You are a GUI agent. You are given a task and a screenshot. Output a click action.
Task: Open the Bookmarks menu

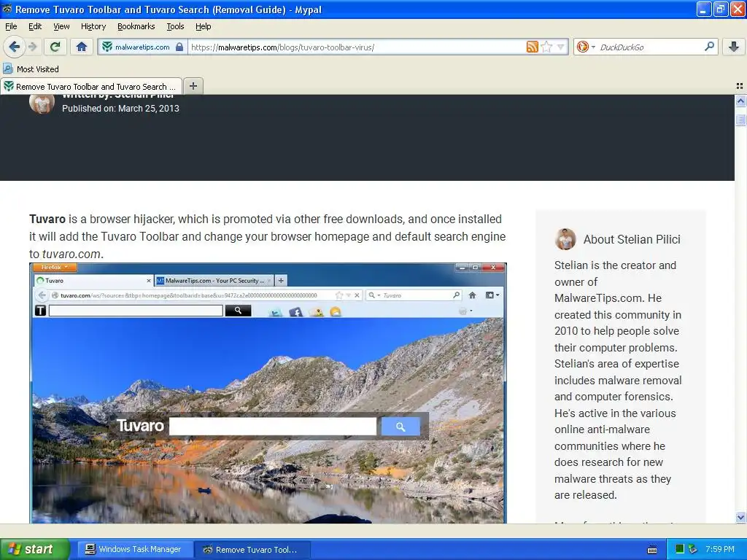coord(136,27)
